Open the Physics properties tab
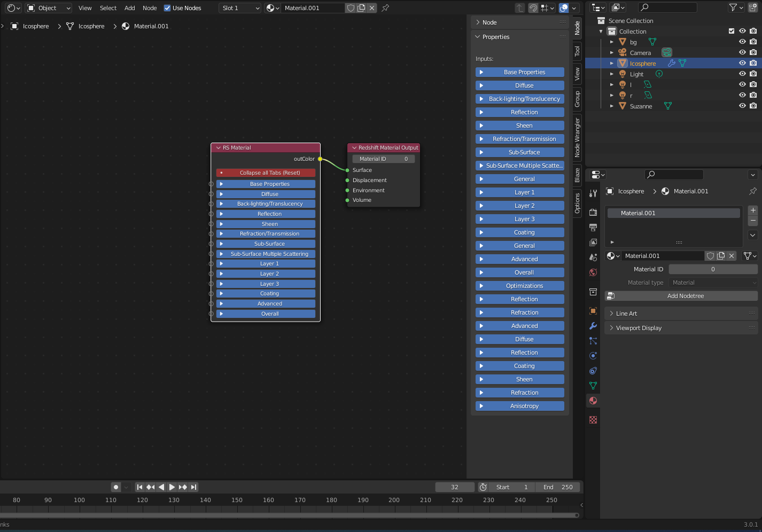Image resolution: width=762 pixels, height=532 pixels. click(x=593, y=356)
